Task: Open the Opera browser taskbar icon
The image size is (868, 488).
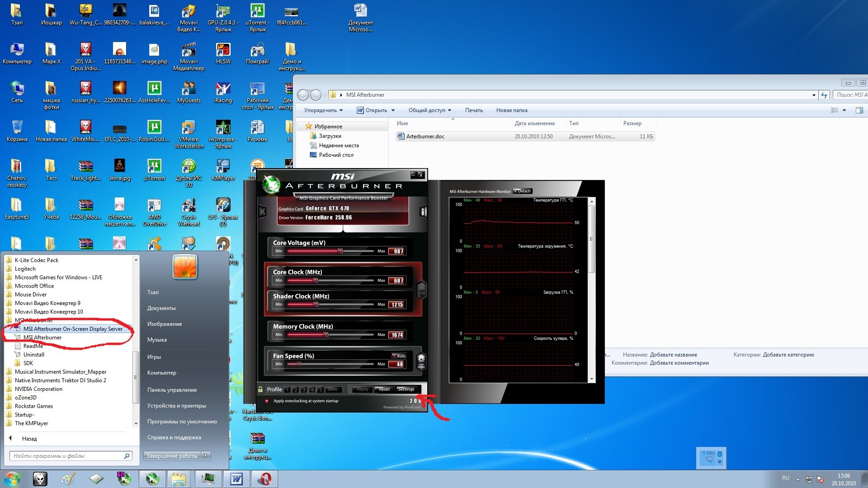Action: (x=264, y=479)
